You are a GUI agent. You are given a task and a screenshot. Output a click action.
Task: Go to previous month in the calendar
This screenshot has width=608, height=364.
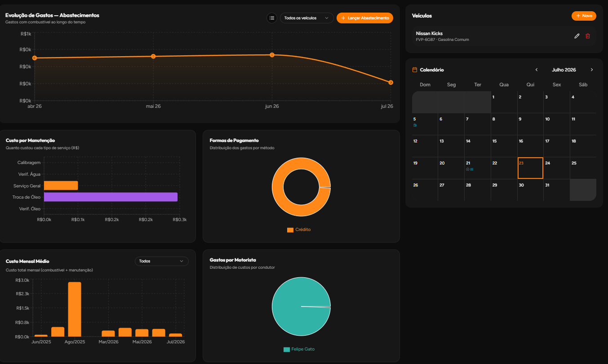pyautogui.click(x=537, y=70)
